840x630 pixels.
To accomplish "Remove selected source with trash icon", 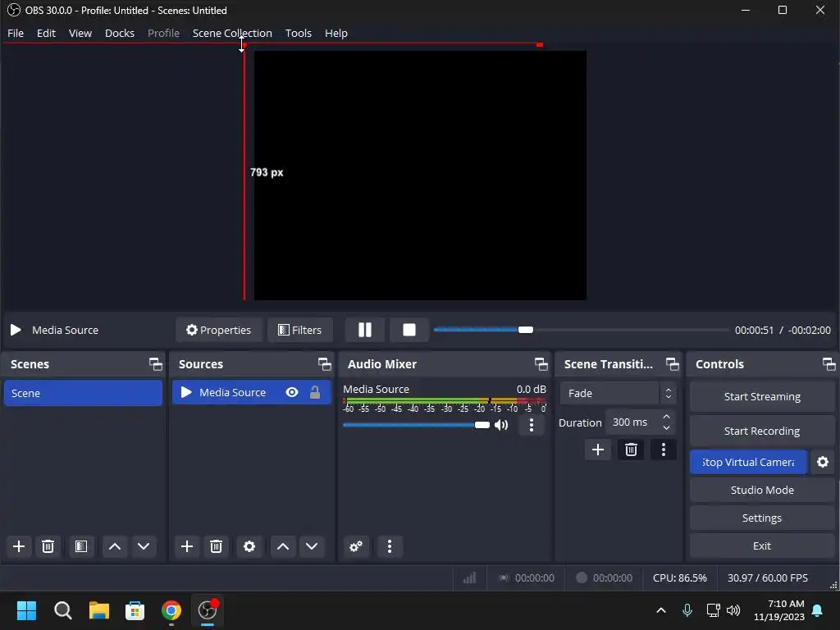I will pos(216,547).
